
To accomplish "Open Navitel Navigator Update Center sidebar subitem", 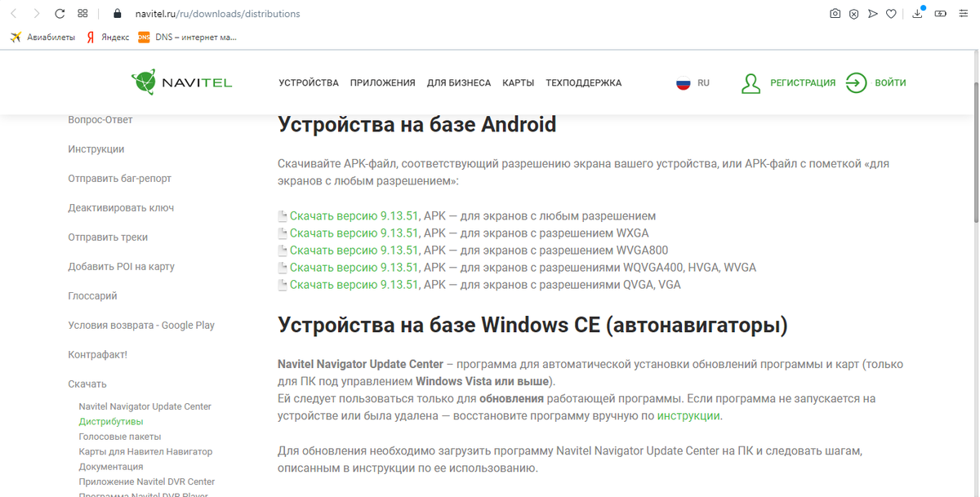I will click(145, 406).
